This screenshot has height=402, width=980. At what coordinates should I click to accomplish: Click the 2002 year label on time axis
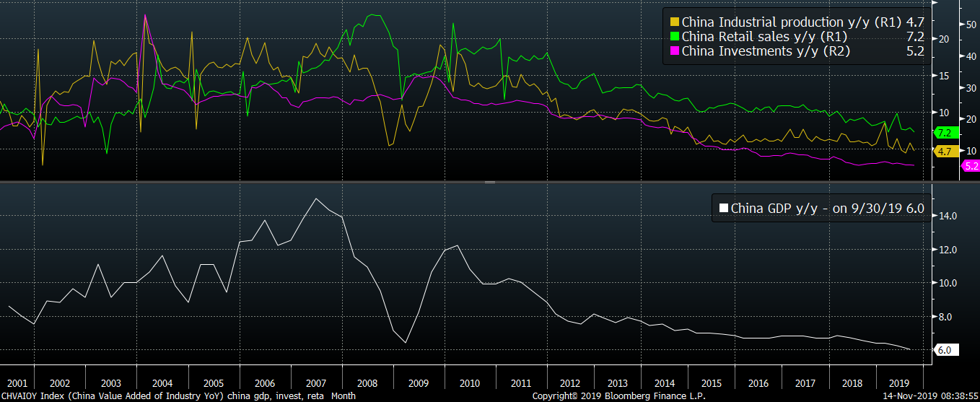[59, 383]
